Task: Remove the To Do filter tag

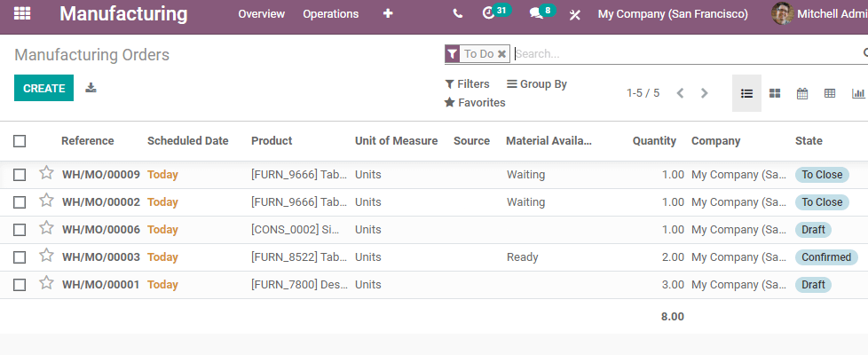Action: [501, 54]
